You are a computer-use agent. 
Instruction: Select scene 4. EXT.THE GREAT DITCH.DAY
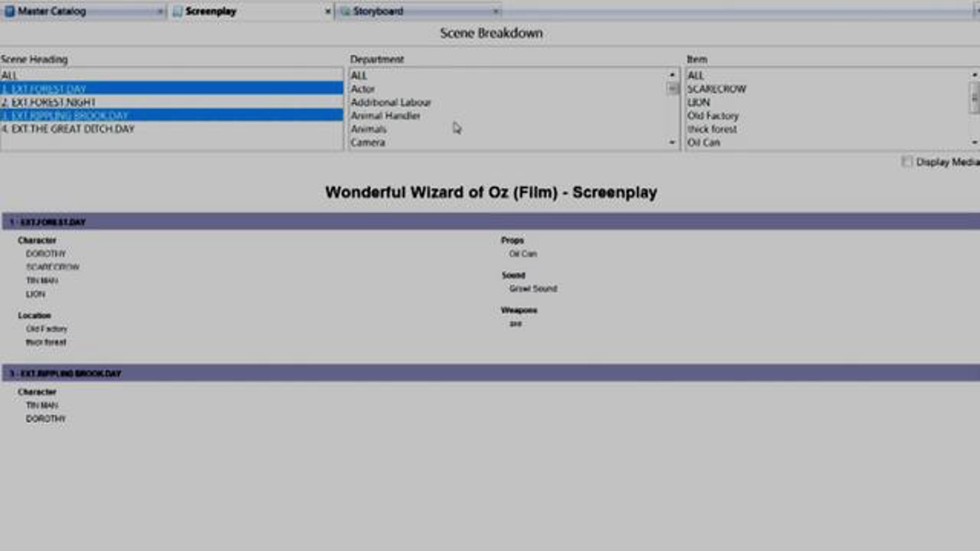pos(171,129)
